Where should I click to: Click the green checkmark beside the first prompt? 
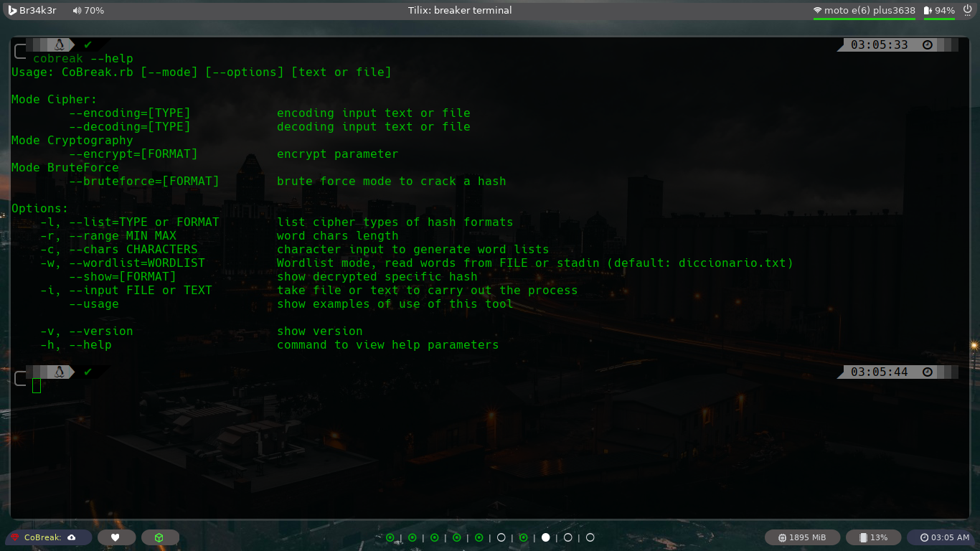point(88,44)
